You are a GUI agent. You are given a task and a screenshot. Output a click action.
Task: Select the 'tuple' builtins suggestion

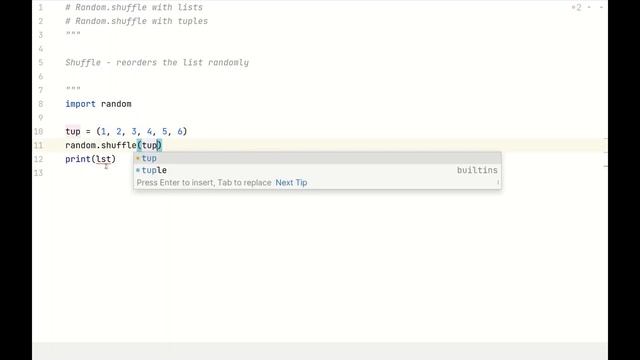coord(318,170)
